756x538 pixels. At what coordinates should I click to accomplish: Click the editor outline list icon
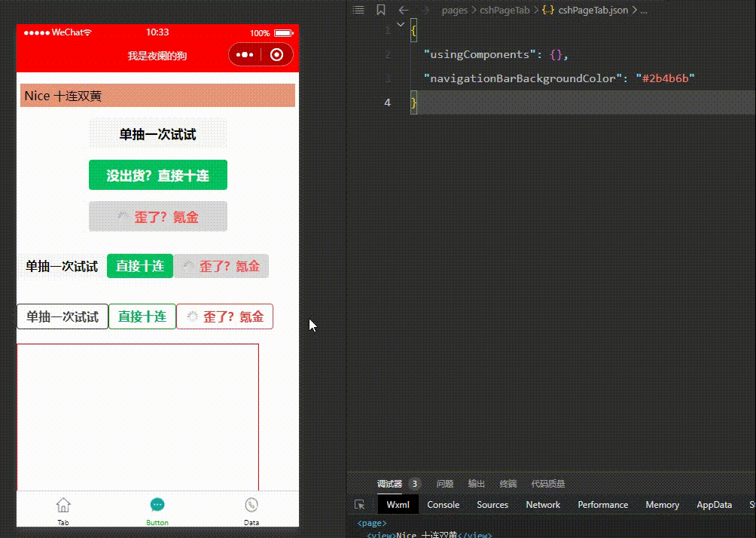pyautogui.click(x=358, y=10)
